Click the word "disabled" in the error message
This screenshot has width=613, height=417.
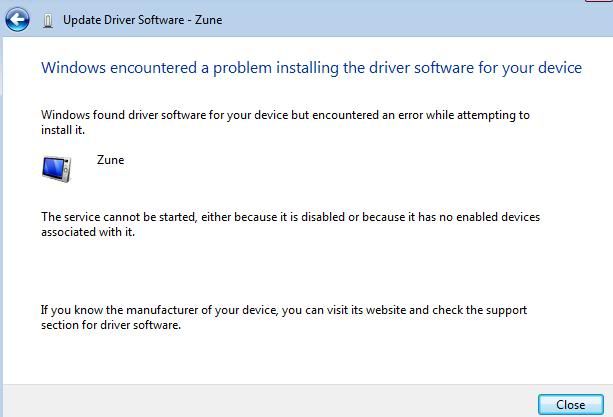[x=323, y=217]
